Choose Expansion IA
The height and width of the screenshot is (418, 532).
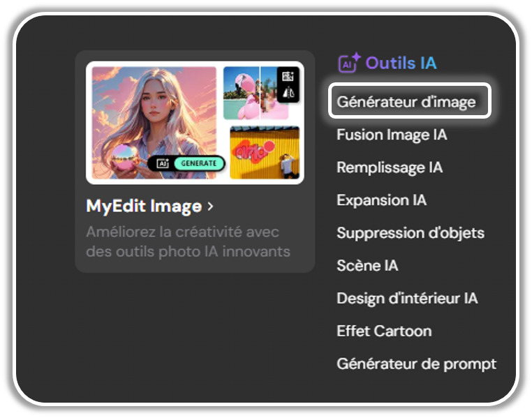tap(381, 200)
